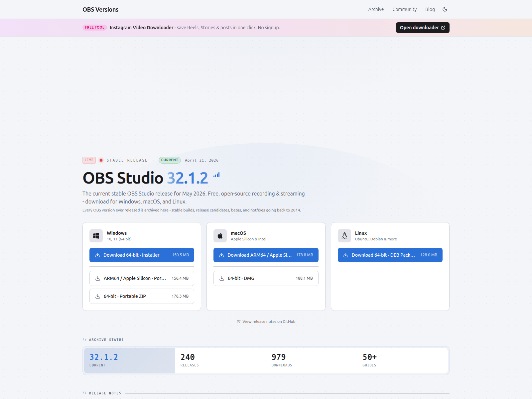Click the April 21, 2026 date
The width and height of the screenshot is (532, 399).
(201, 160)
